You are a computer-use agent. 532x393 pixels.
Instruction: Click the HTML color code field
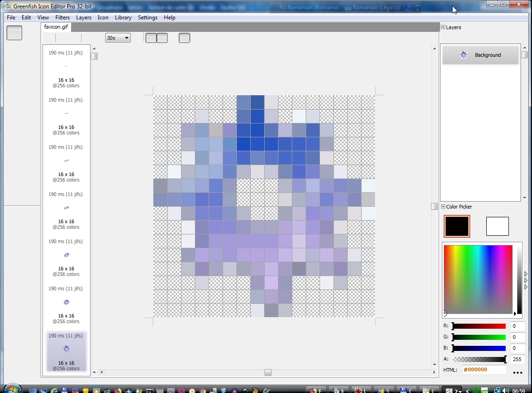click(x=484, y=370)
